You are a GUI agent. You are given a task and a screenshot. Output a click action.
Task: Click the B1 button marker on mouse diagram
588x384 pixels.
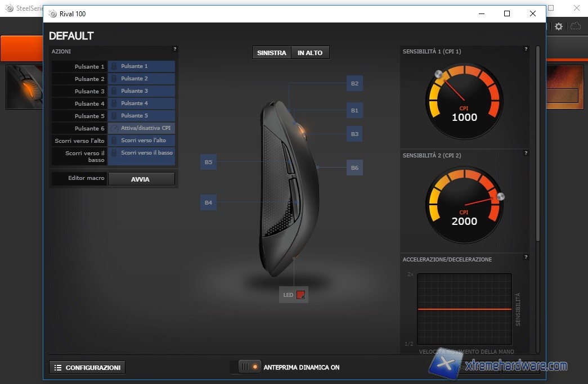click(354, 111)
